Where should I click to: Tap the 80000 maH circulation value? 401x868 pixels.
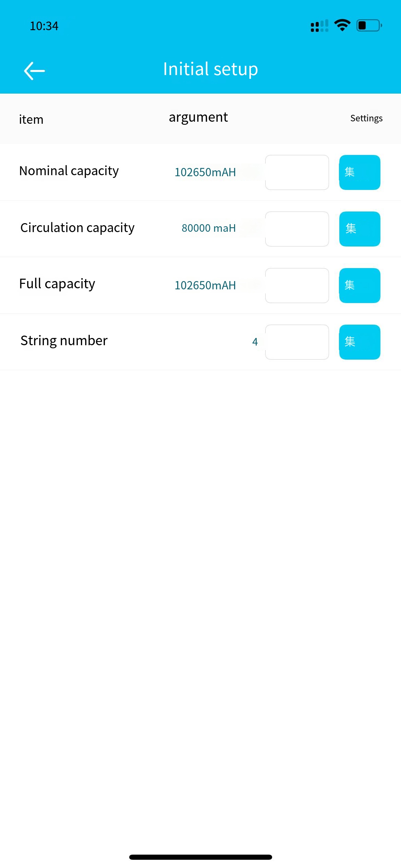209,228
